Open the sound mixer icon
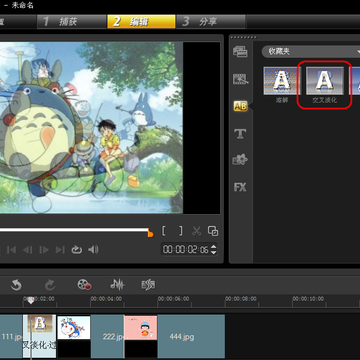The image size is (360, 360). (x=117, y=284)
